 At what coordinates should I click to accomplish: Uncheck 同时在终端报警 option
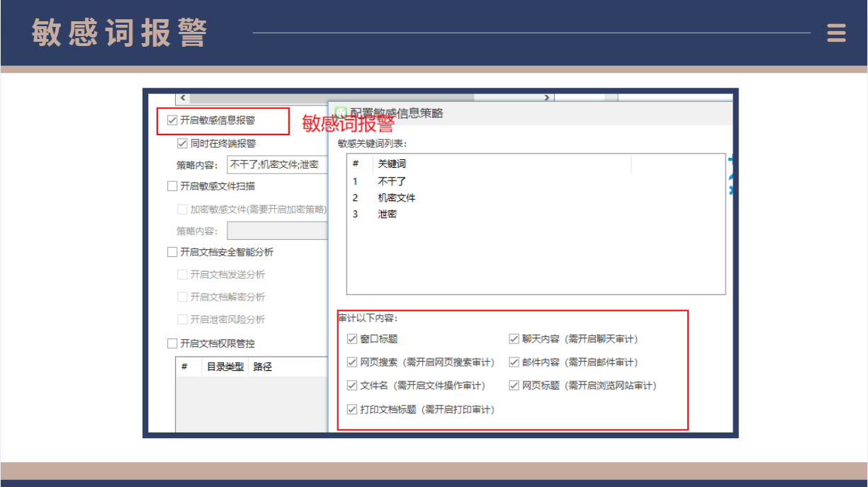pos(182,144)
